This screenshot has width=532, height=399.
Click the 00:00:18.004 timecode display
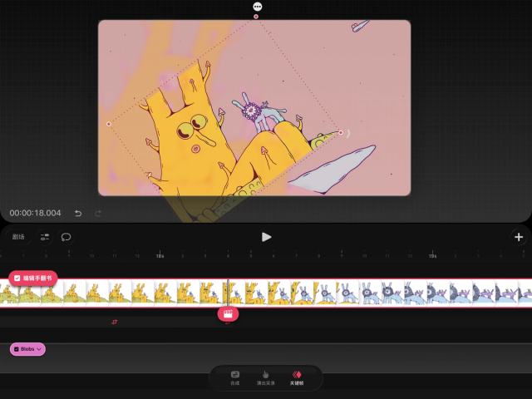[x=35, y=213]
